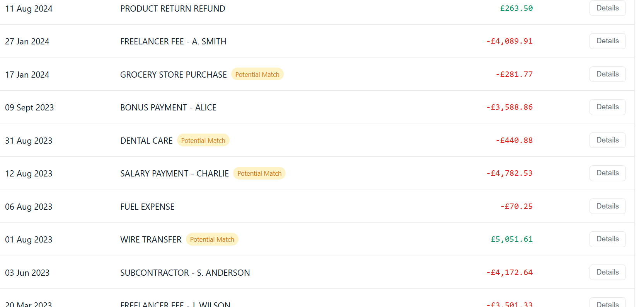
Task: Click Potential Match badge on Grocery Store Purchase
Action: pos(257,75)
